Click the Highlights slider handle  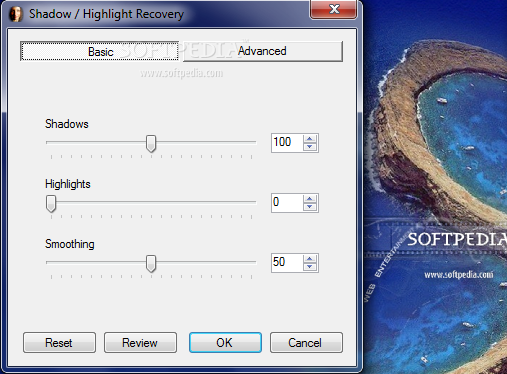pos(51,203)
